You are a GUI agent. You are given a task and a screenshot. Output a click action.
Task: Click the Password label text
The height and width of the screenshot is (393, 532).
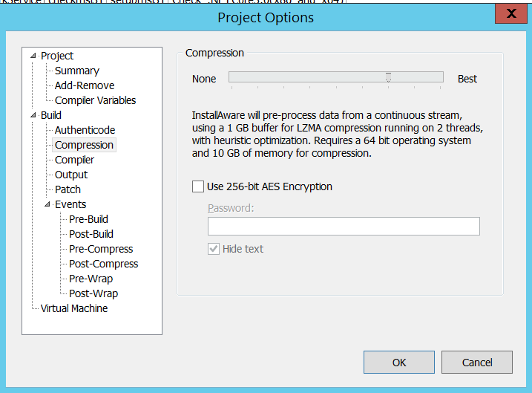[231, 208]
